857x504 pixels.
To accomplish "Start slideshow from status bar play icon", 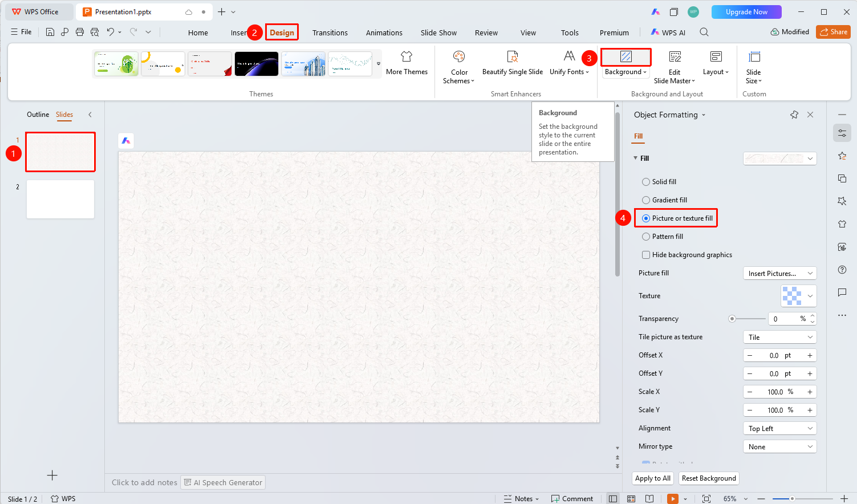I will (673, 499).
